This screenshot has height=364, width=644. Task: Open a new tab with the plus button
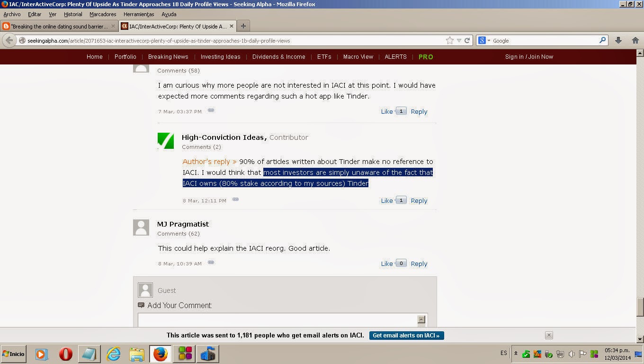click(x=243, y=26)
